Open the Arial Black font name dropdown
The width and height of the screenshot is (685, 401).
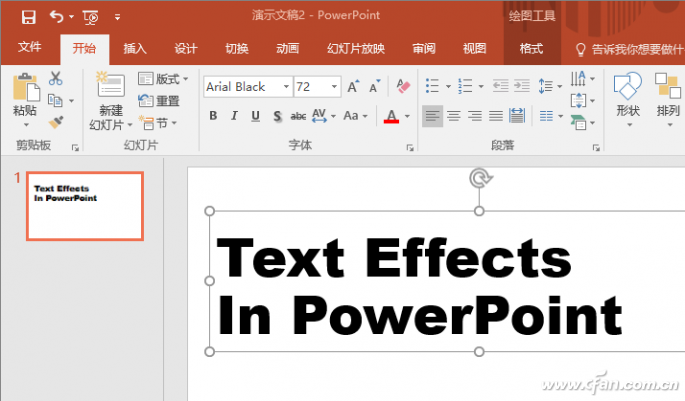point(286,86)
